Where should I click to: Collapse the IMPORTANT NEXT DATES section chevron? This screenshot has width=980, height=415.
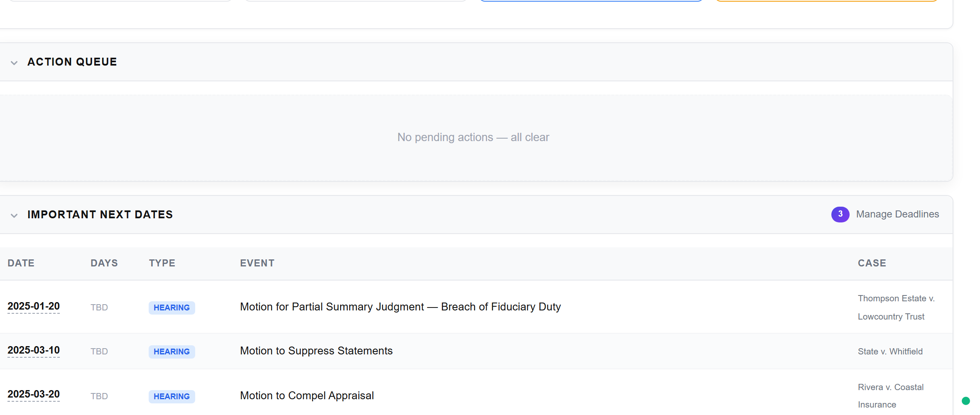[14, 215]
